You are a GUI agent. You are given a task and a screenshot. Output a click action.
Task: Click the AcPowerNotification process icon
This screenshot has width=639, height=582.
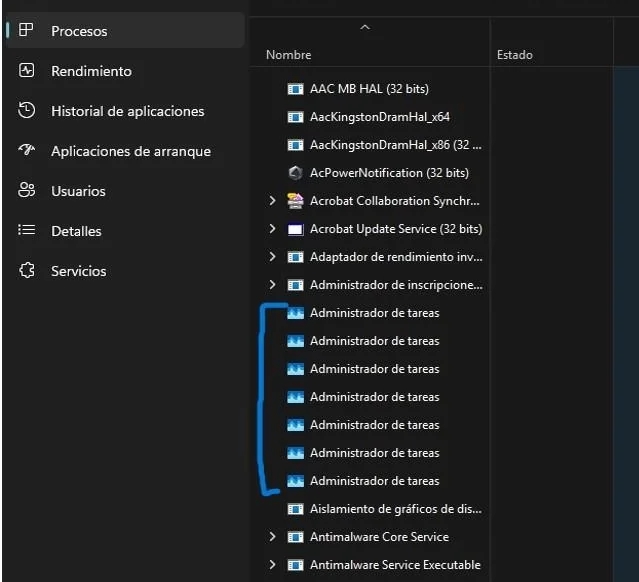click(x=295, y=173)
